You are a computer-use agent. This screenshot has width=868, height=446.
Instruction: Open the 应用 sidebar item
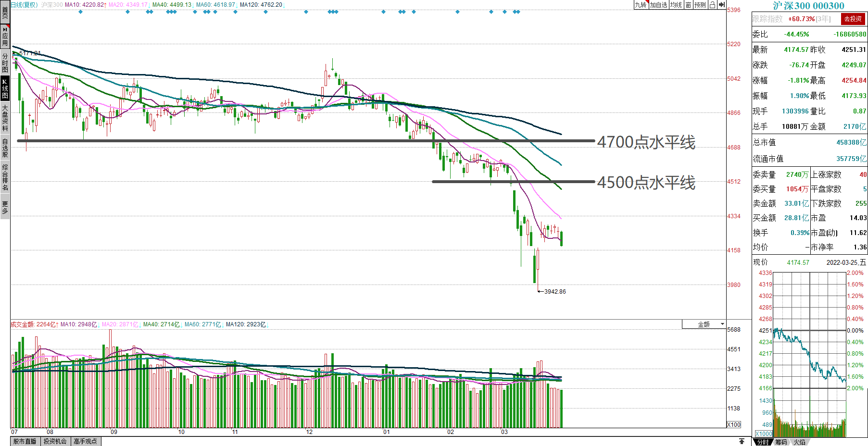(5, 37)
